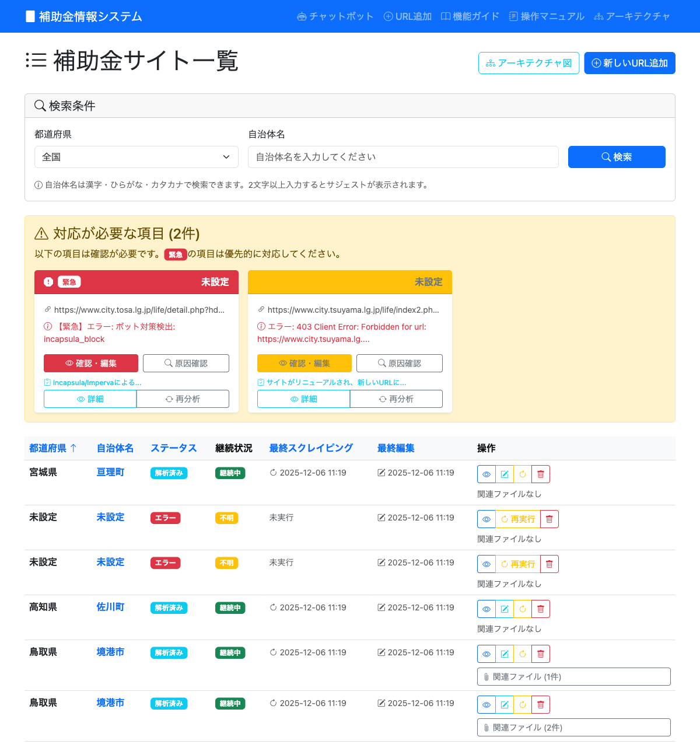Open 機能ガイド in the menu bar
Screen dimensions: 700x751
(470, 16)
